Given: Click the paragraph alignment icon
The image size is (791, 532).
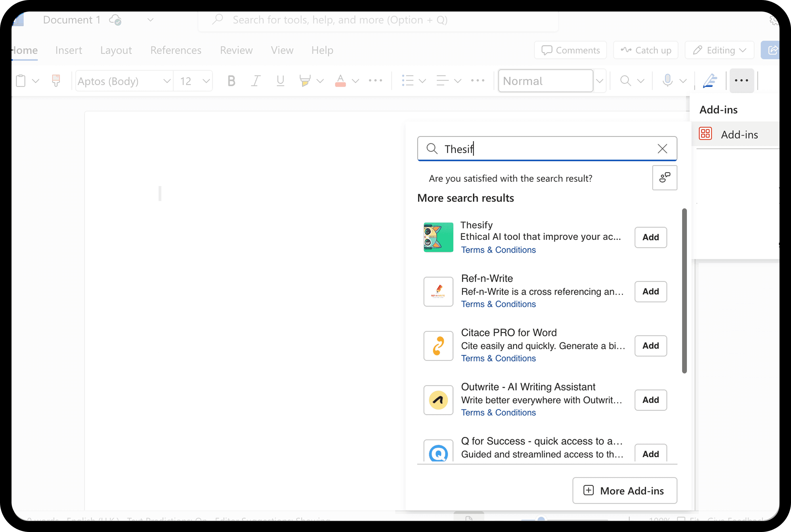Looking at the screenshot, I should (x=442, y=81).
